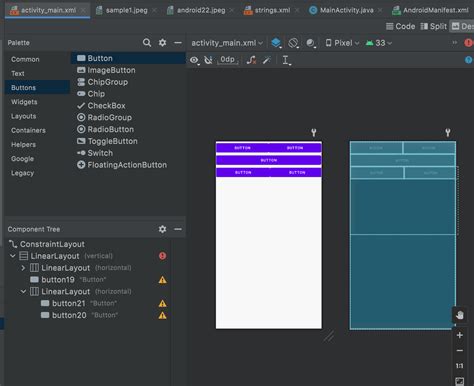Click orientation rotate icon in toolbar
The height and width of the screenshot is (386, 474).
[x=293, y=43]
